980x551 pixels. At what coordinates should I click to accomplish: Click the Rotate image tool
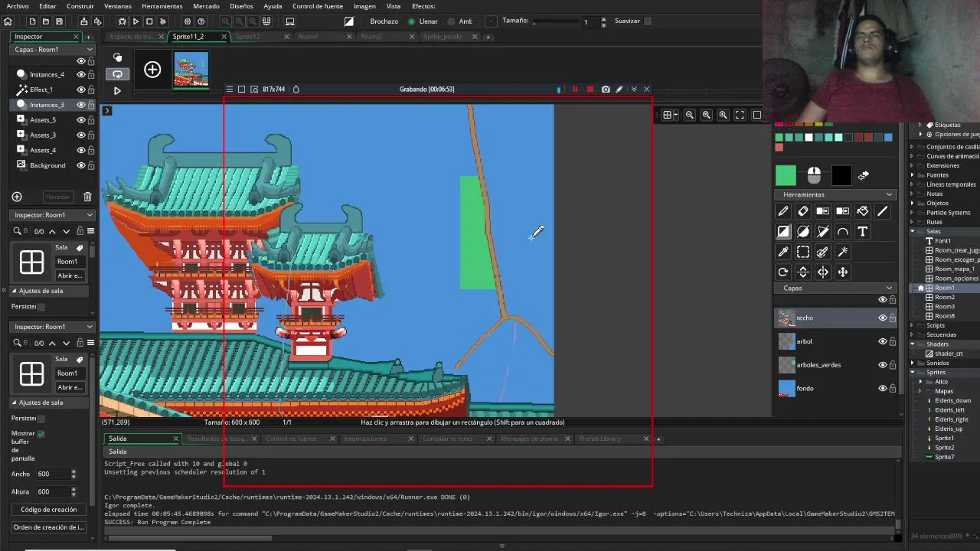tap(783, 272)
